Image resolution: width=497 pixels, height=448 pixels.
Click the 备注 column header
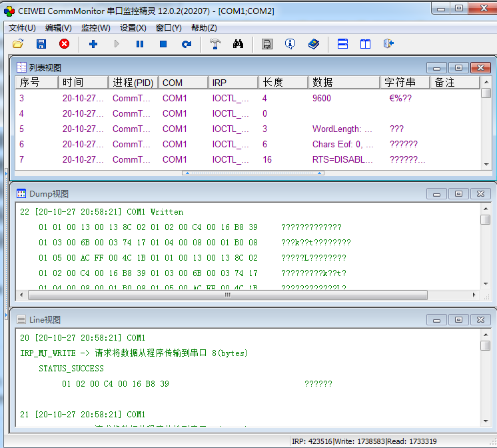455,83
